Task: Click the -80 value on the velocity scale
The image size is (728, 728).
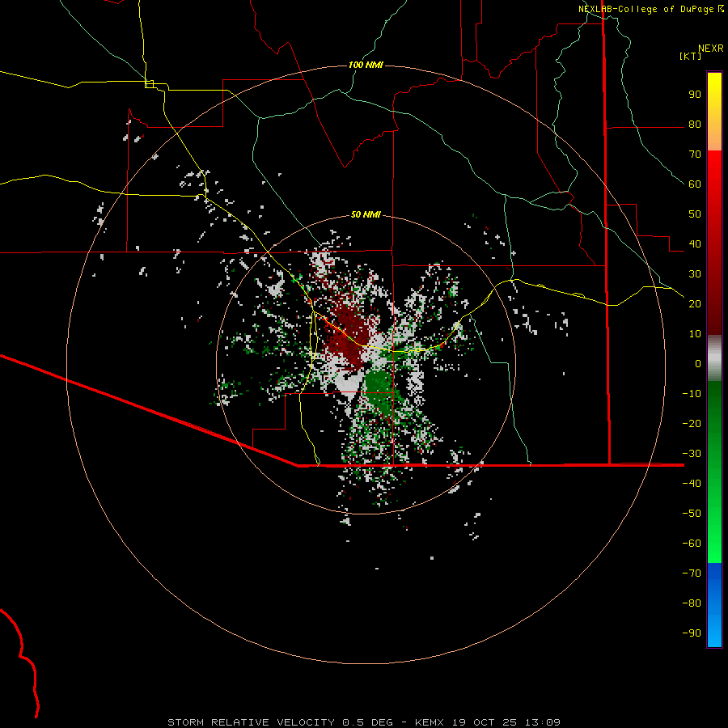Action: [x=692, y=603]
